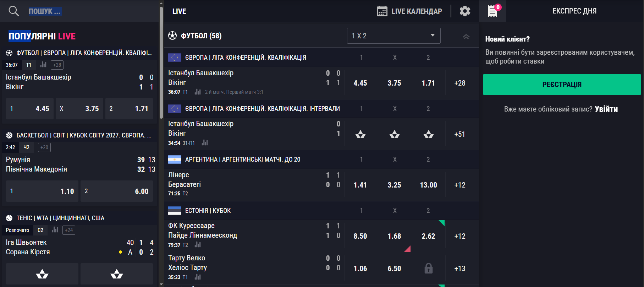Open the search icon in the left panel

click(13, 11)
